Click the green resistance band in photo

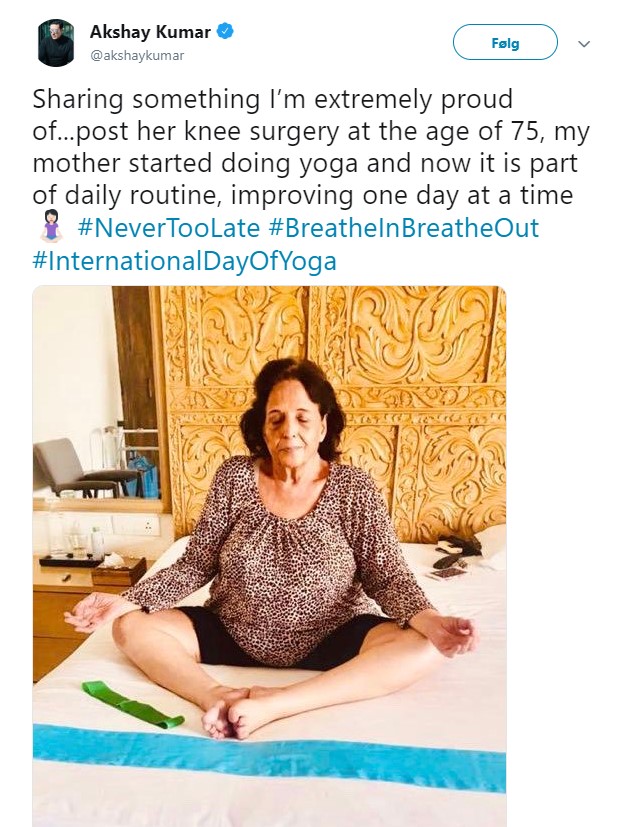(x=130, y=703)
